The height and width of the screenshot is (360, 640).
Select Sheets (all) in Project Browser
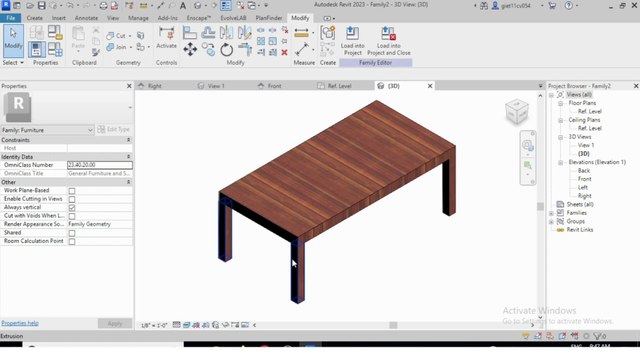point(580,204)
